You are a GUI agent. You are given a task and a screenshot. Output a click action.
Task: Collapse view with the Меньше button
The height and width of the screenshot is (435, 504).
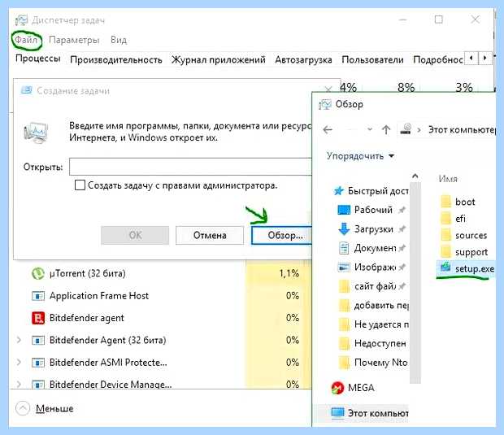pyautogui.click(x=45, y=409)
